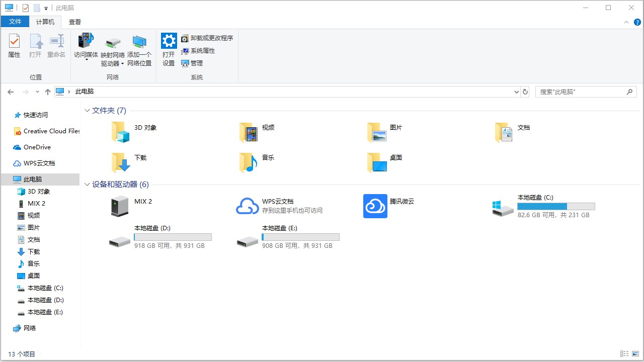
Task: Open Help using the blue question mark
Action: (x=636, y=22)
